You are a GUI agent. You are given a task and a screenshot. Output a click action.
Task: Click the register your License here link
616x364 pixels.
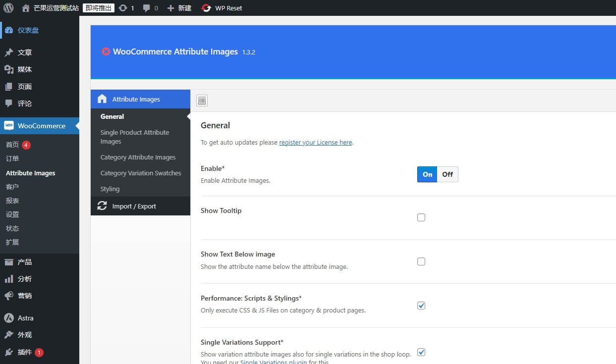pos(316,142)
